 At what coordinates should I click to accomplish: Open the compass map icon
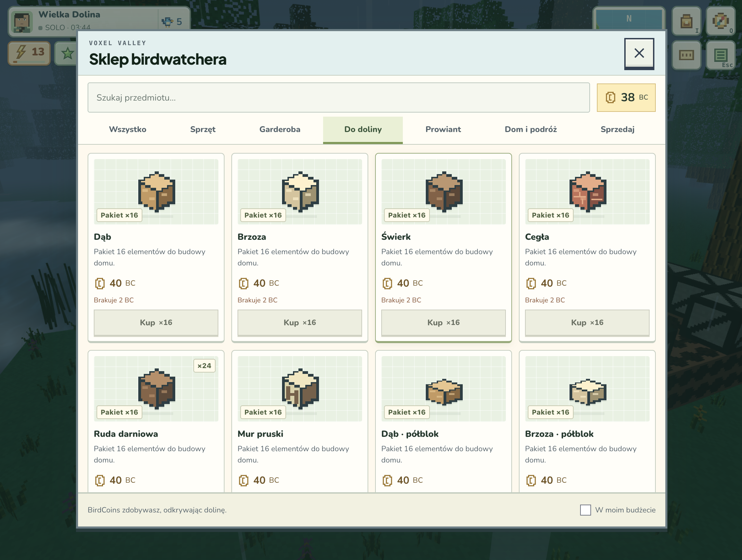(x=720, y=21)
